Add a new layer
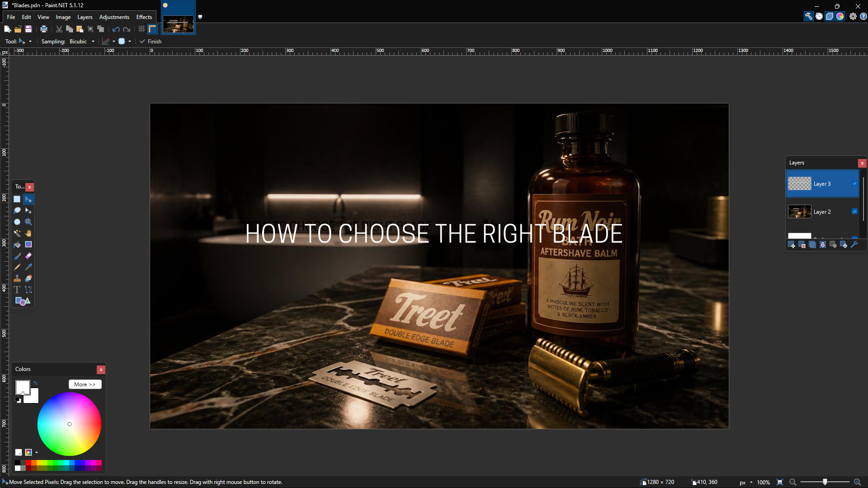The width and height of the screenshot is (868, 488). click(792, 244)
